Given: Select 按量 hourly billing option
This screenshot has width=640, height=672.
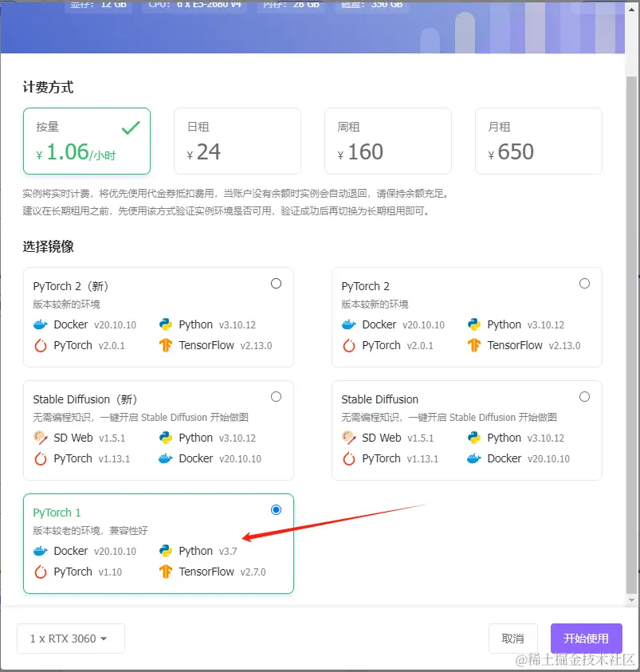Looking at the screenshot, I should [x=87, y=141].
